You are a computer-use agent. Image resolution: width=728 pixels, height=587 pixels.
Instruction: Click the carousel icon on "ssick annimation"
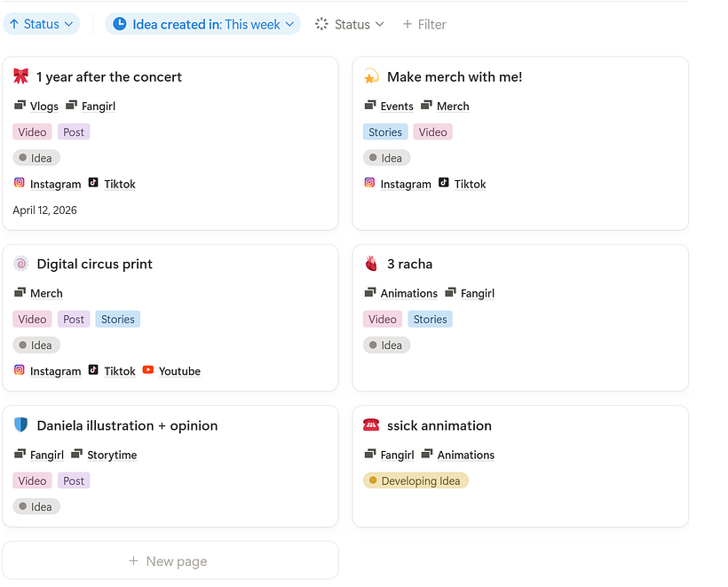pyautogui.click(x=371, y=425)
